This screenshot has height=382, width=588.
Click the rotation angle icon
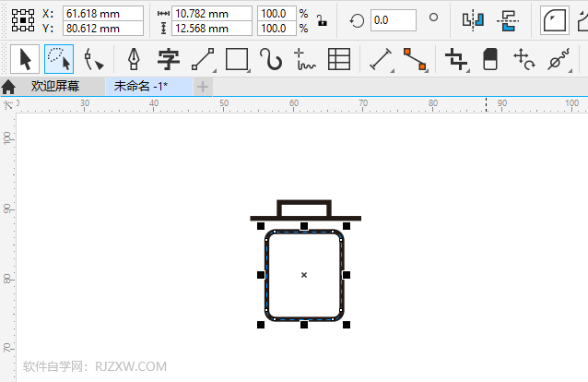click(x=357, y=20)
